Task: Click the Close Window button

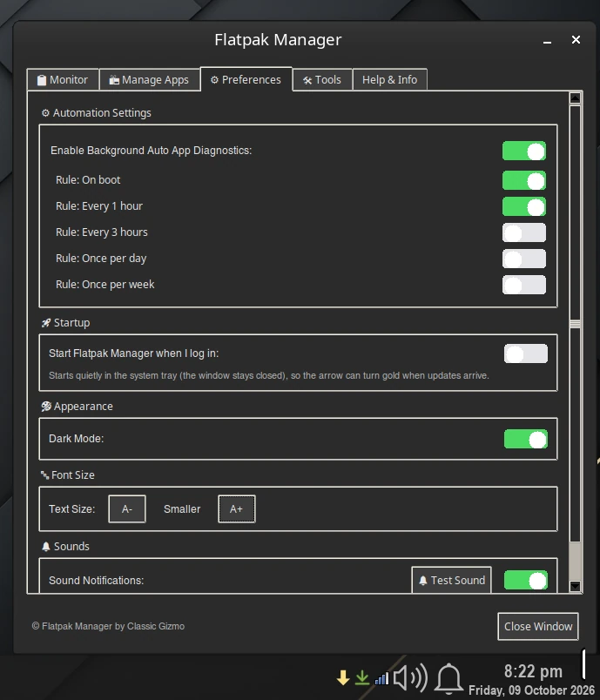Action: point(538,626)
